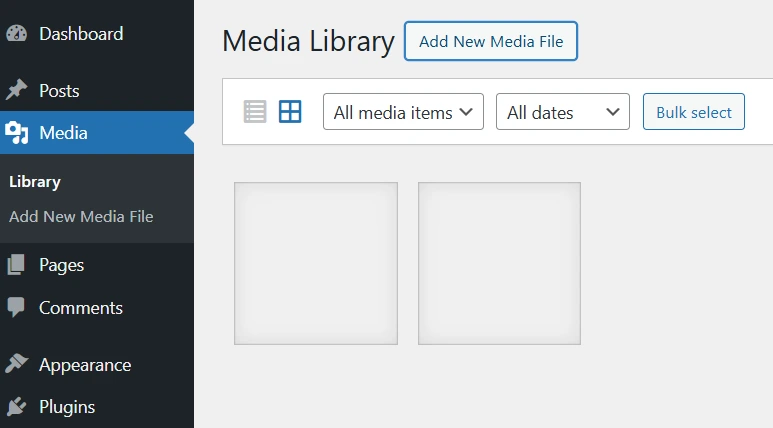This screenshot has width=773, height=428.
Task: Click the Pages stacked-sheets icon
Action: 16,264
